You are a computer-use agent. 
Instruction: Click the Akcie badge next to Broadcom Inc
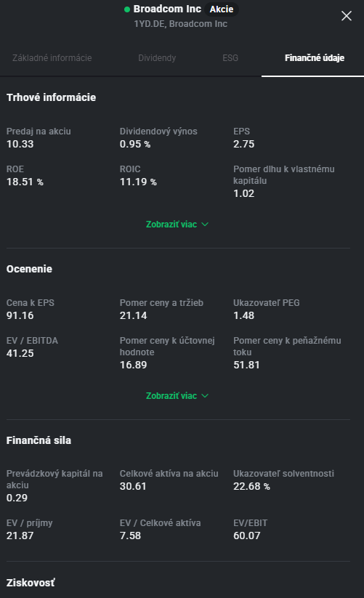(222, 9)
